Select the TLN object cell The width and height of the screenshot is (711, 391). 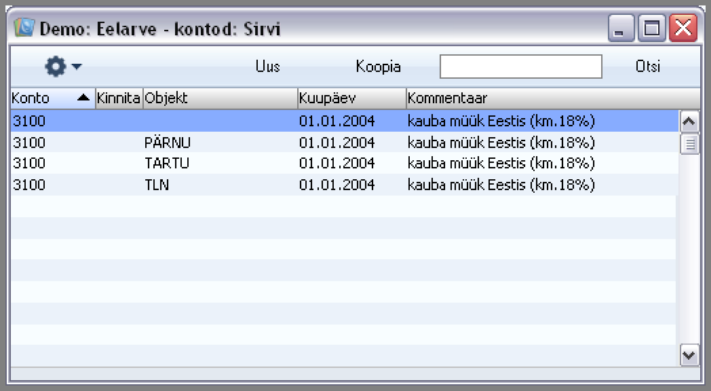coord(157,185)
